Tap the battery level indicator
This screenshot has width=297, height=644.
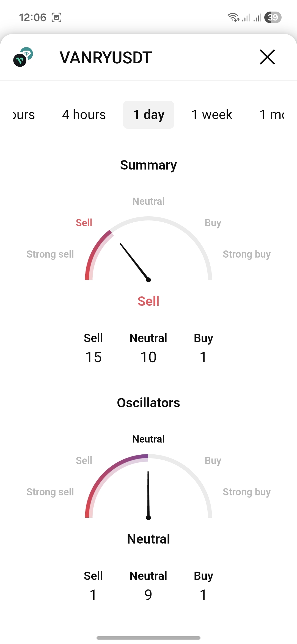click(x=273, y=17)
